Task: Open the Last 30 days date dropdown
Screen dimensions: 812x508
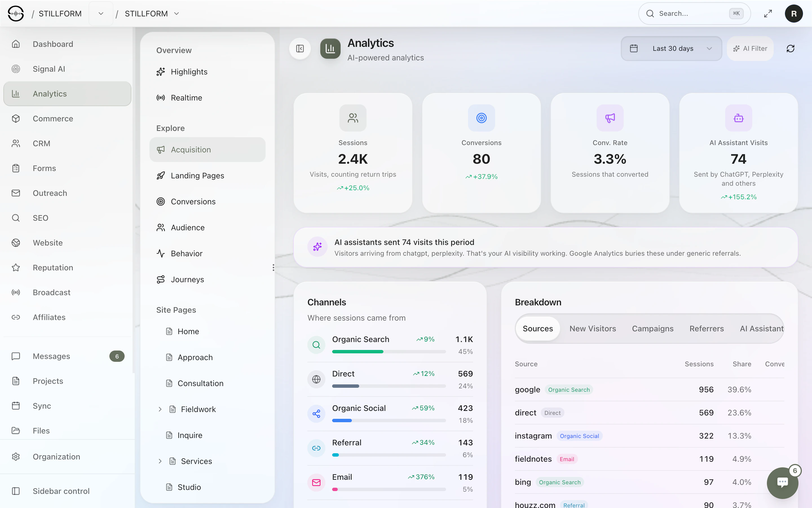Action: pyautogui.click(x=671, y=48)
